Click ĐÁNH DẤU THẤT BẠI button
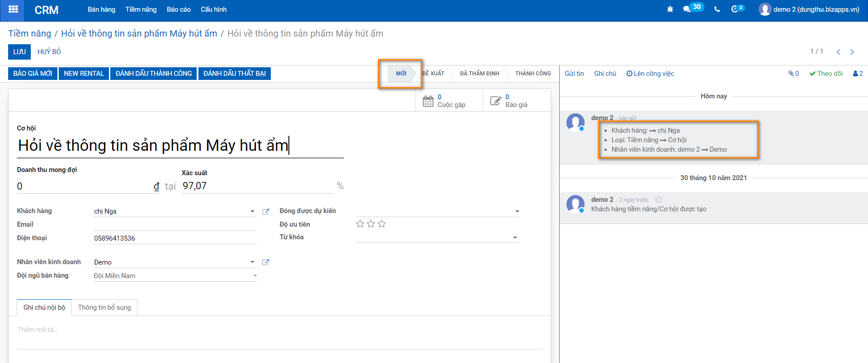 click(235, 74)
